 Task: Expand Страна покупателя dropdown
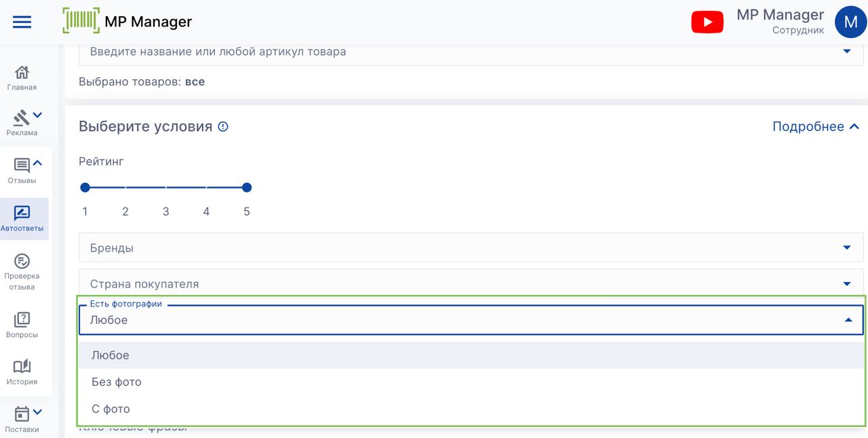tap(846, 283)
